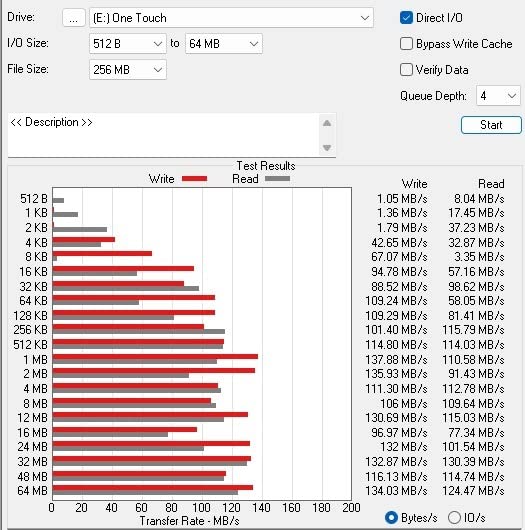Click the 109.24 MB/s write value
This screenshot has height=530, width=525.
pyautogui.click(x=397, y=301)
